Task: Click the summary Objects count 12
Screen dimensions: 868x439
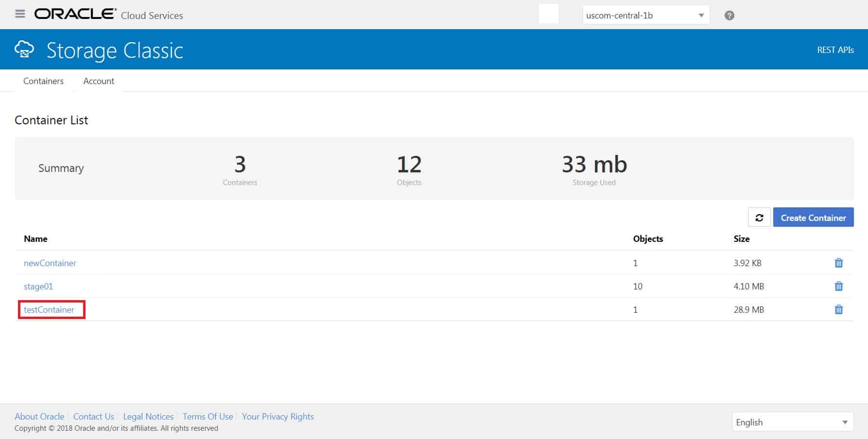Action: [409, 164]
